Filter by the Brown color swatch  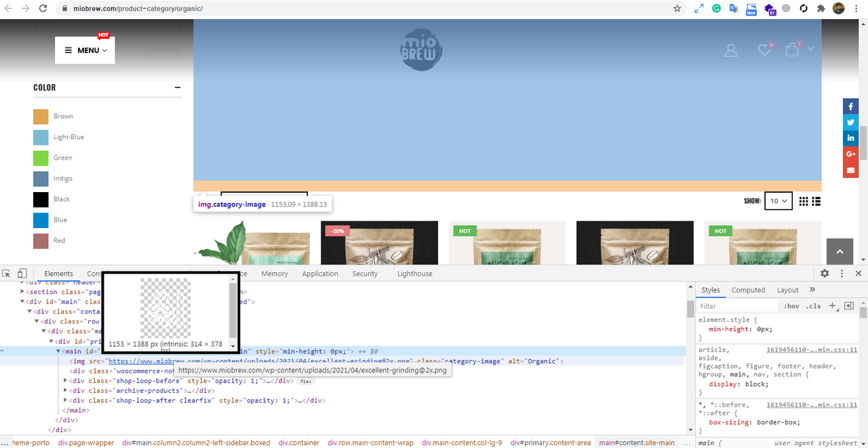click(41, 116)
